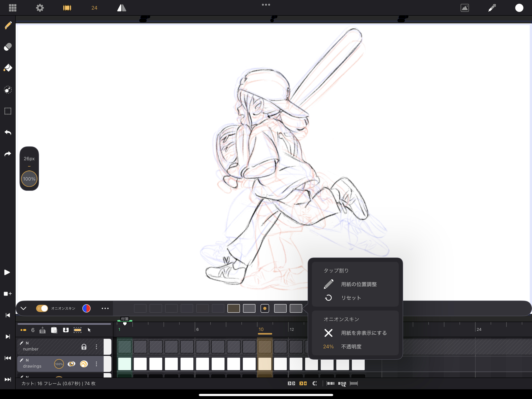Select the paint bucket fill tool
532x399 pixels.
[8, 68]
